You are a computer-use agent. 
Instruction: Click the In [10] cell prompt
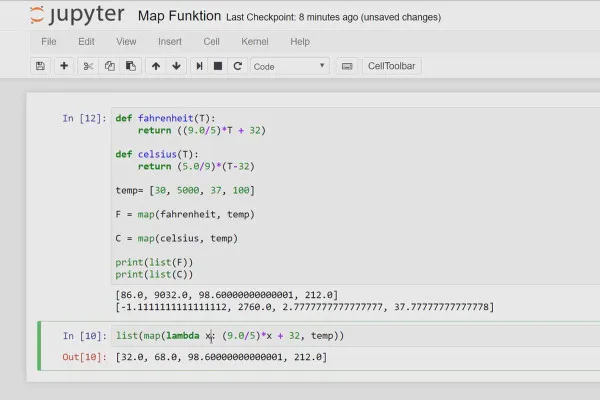click(x=85, y=336)
